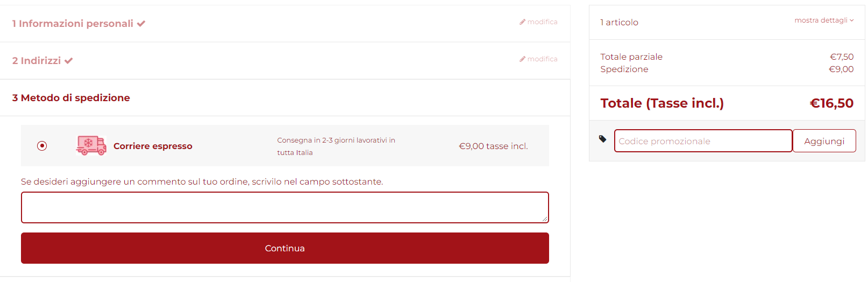Open step 1 Informazioni personali

73,24
